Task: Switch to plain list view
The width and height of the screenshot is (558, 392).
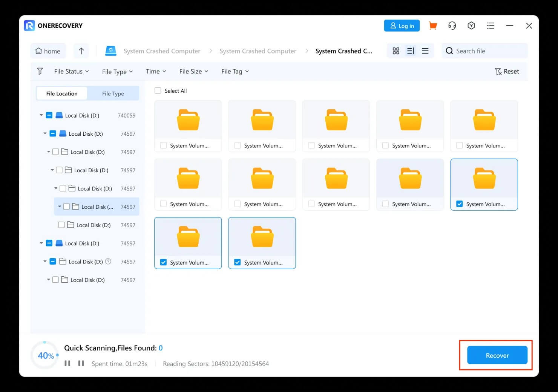Action: tap(425, 51)
